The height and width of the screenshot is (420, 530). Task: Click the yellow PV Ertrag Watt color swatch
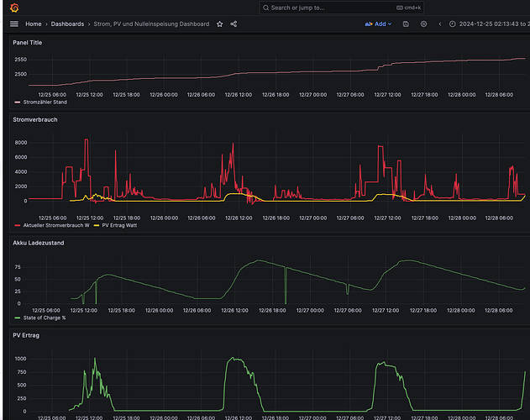97,225
